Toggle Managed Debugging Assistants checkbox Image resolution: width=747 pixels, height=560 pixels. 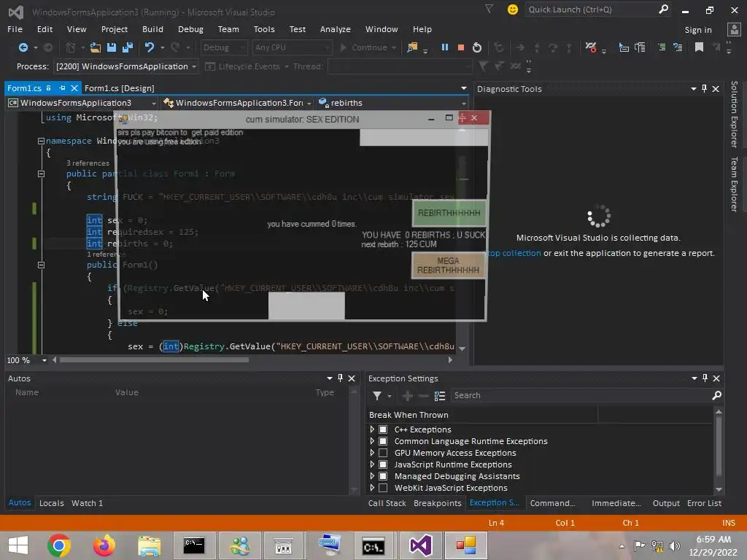[383, 476]
